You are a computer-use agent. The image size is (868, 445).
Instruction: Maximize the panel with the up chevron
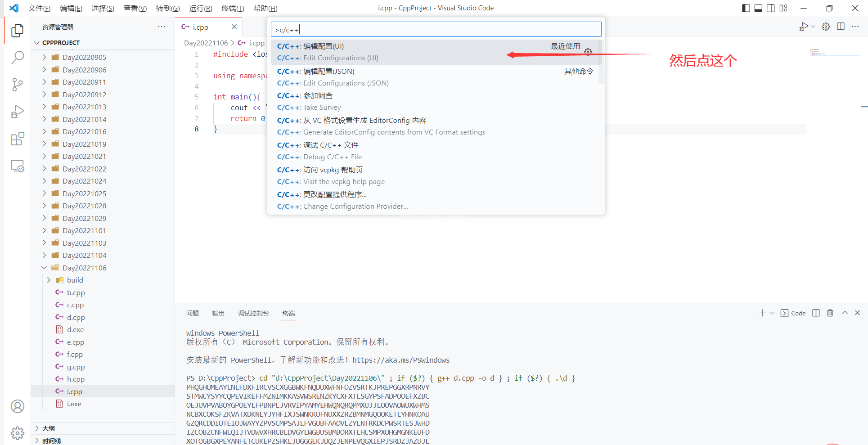[845, 313]
